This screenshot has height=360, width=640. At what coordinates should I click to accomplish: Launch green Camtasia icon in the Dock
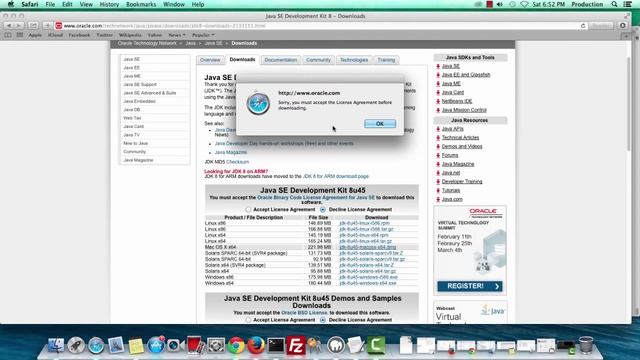click(376, 345)
